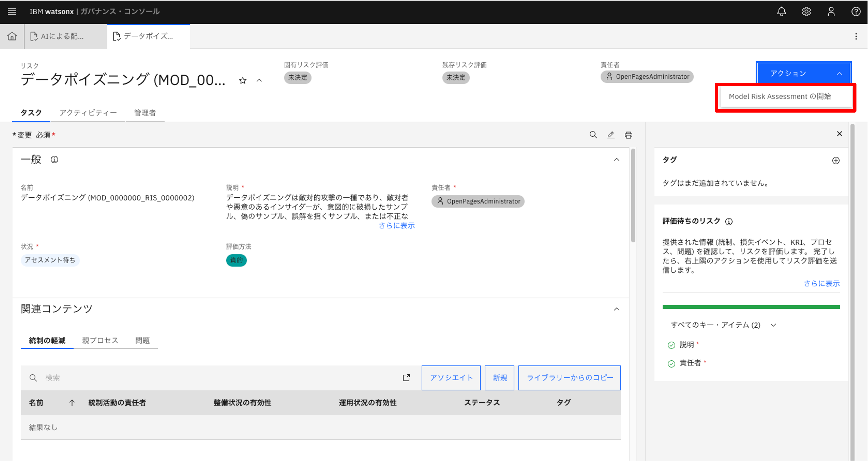Click the print icon

click(x=628, y=135)
